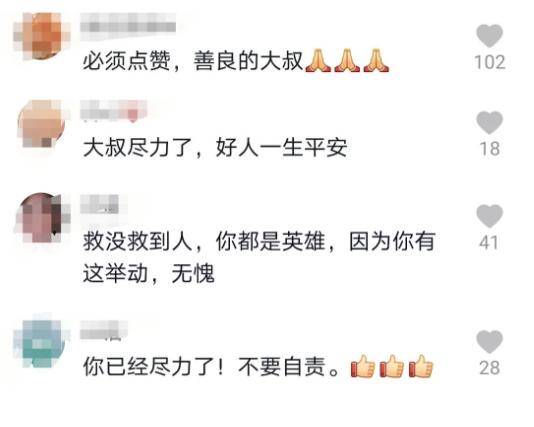This screenshot has width=534, height=427.
Task: Open the teal blue avatar's profile
Action: pos(42,343)
